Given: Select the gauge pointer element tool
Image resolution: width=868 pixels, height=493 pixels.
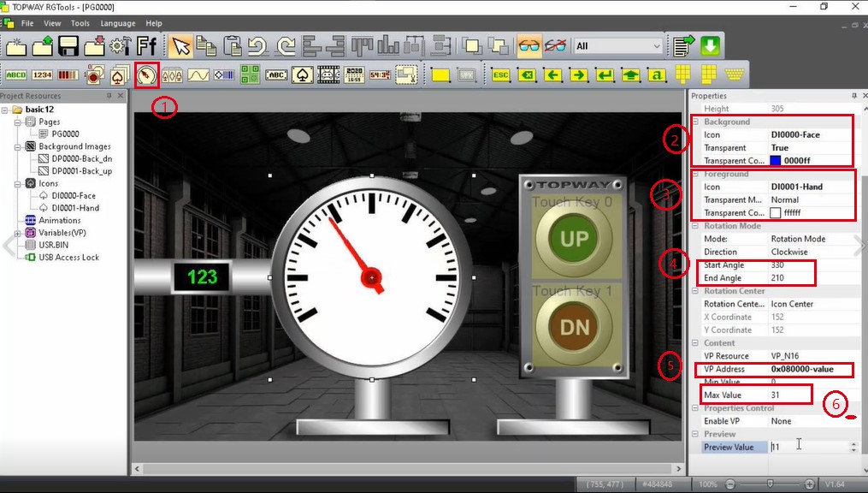Looking at the screenshot, I should click(147, 75).
